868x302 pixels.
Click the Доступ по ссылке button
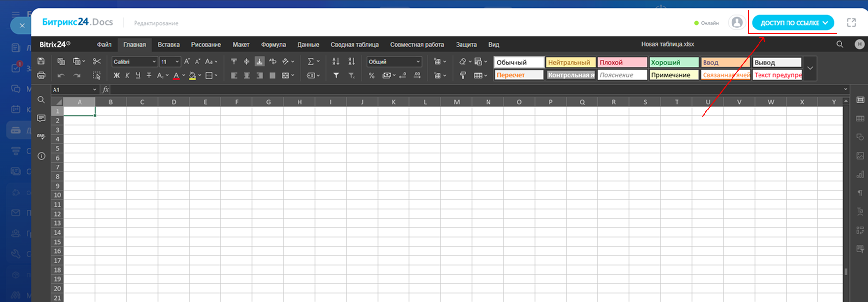[792, 23]
